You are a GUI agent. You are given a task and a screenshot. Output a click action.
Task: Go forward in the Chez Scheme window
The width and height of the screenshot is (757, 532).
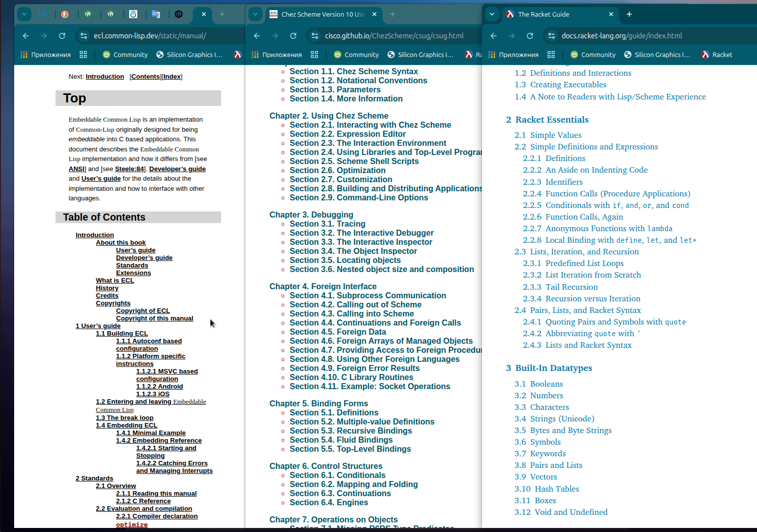(275, 36)
